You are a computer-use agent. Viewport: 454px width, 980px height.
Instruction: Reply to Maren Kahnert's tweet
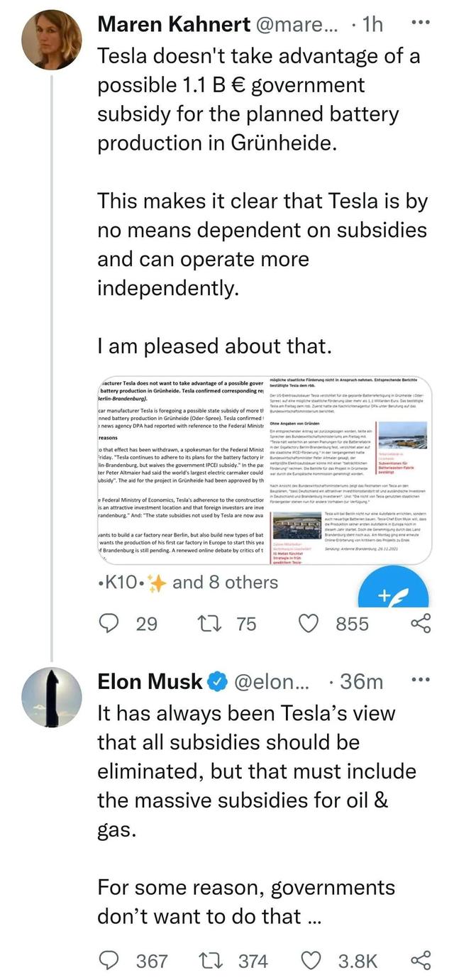[x=109, y=624]
